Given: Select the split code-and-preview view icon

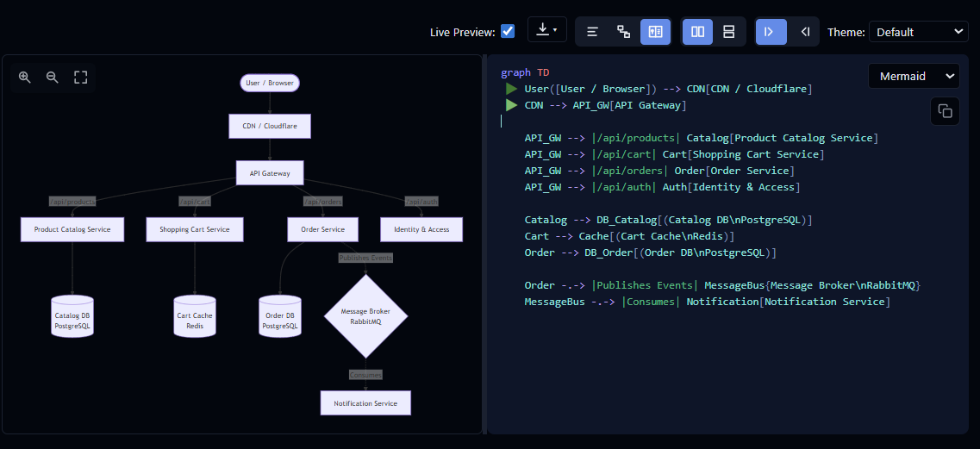Looking at the screenshot, I should tap(655, 32).
